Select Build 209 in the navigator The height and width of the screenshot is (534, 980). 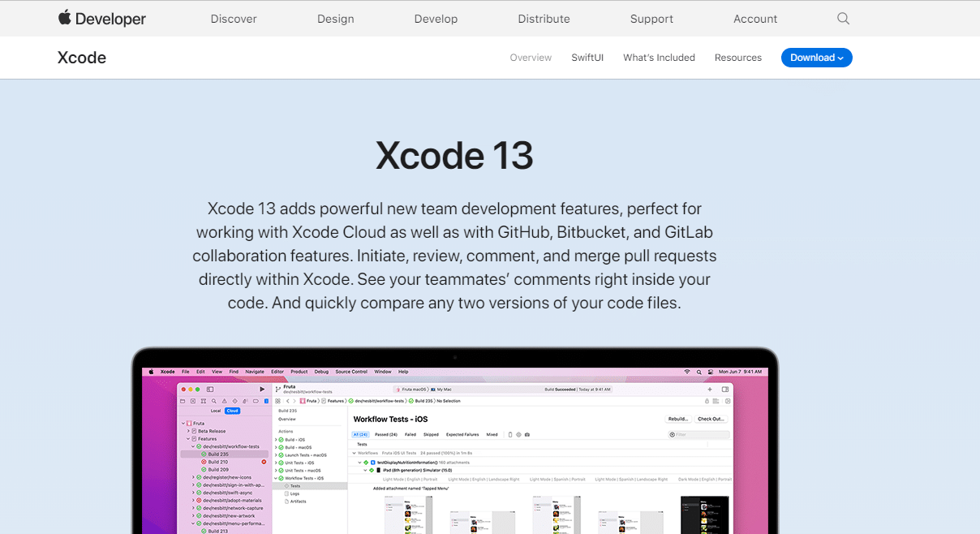coord(217,470)
